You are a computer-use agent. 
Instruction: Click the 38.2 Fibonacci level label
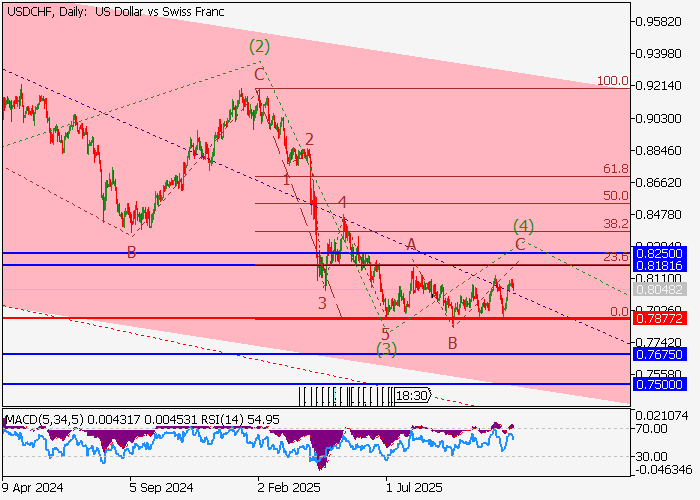(615, 225)
